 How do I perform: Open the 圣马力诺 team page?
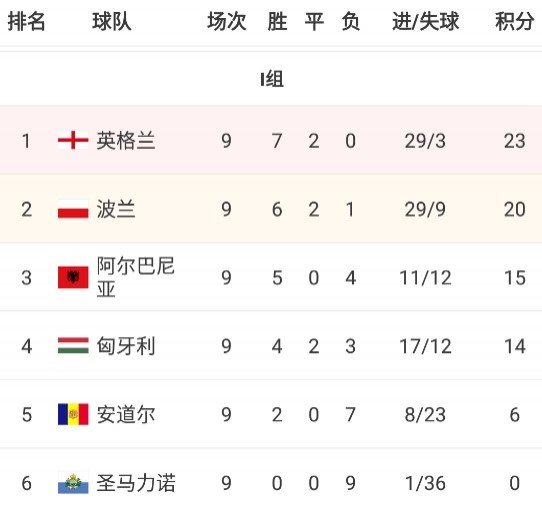click(x=136, y=483)
